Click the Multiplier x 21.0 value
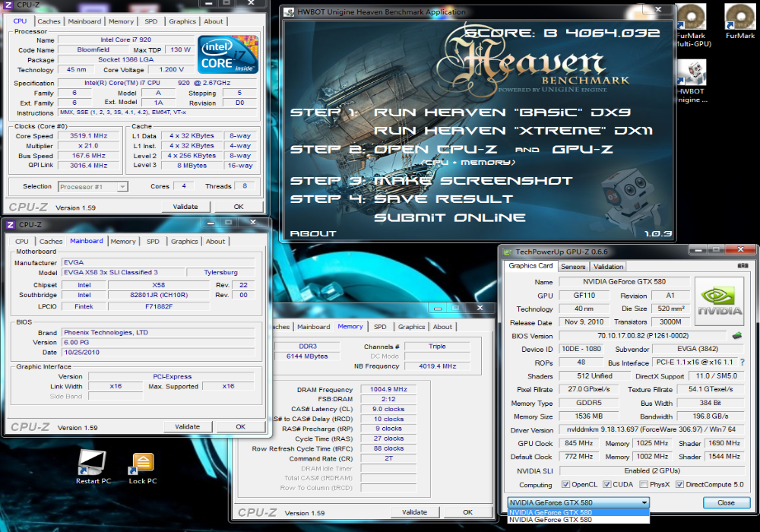760x532 pixels. tap(88, 145)
